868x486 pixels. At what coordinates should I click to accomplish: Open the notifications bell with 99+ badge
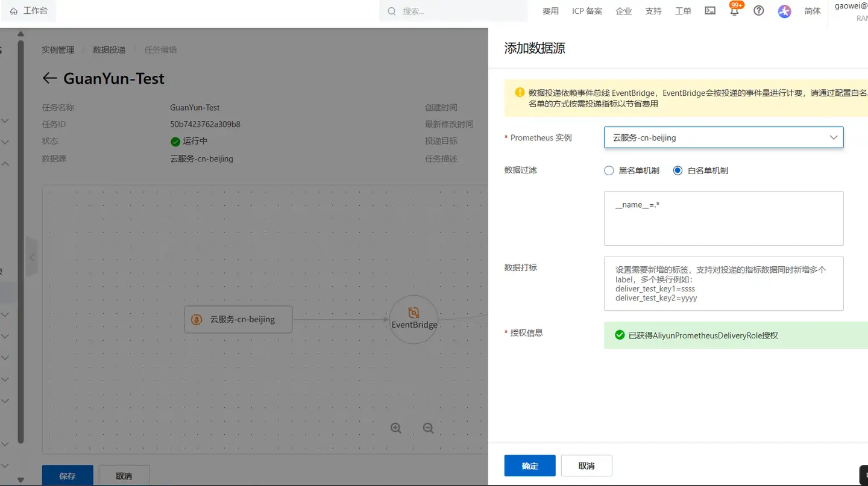tap(734, 10)
